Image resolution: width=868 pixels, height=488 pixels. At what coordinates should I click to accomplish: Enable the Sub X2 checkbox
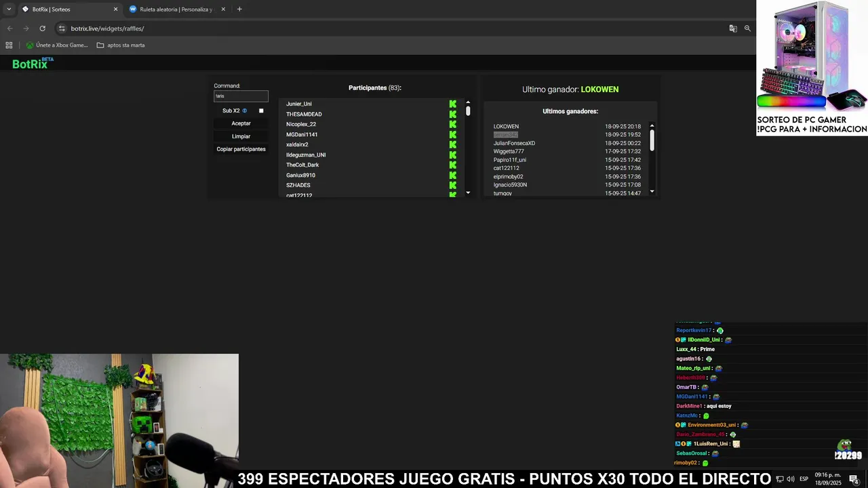tap(261, 110)
